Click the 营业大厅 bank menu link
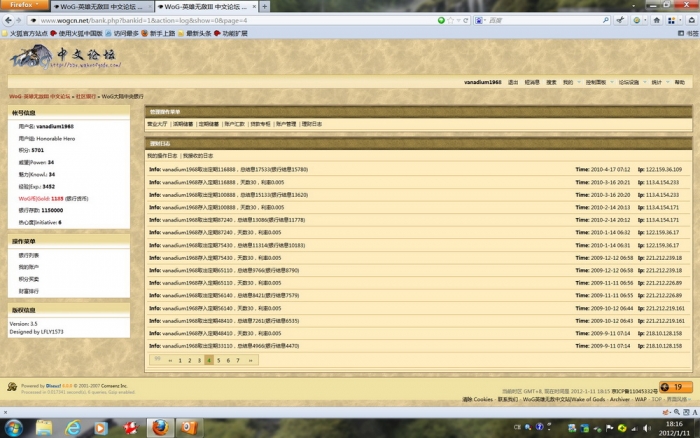The image size is (700, 438). [158, 125]
